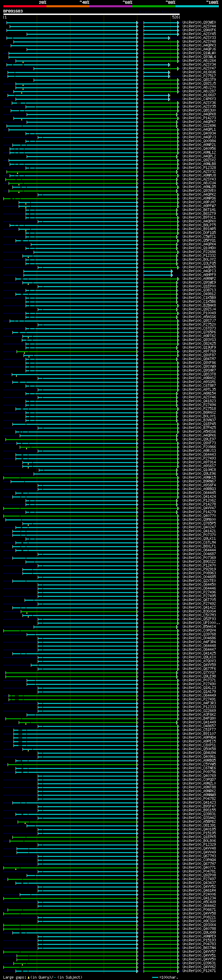Click the green ~80% identity legend bar
222x980 pixels.
coord(154,6)
